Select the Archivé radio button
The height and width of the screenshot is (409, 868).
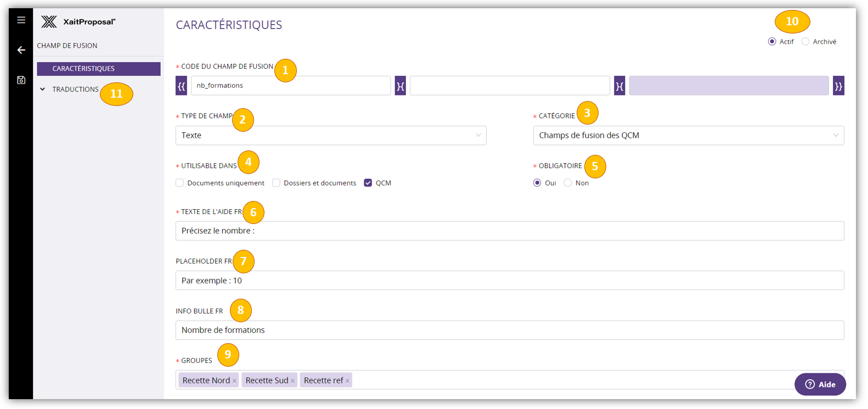pyautogui.click(x=805, y=42)
